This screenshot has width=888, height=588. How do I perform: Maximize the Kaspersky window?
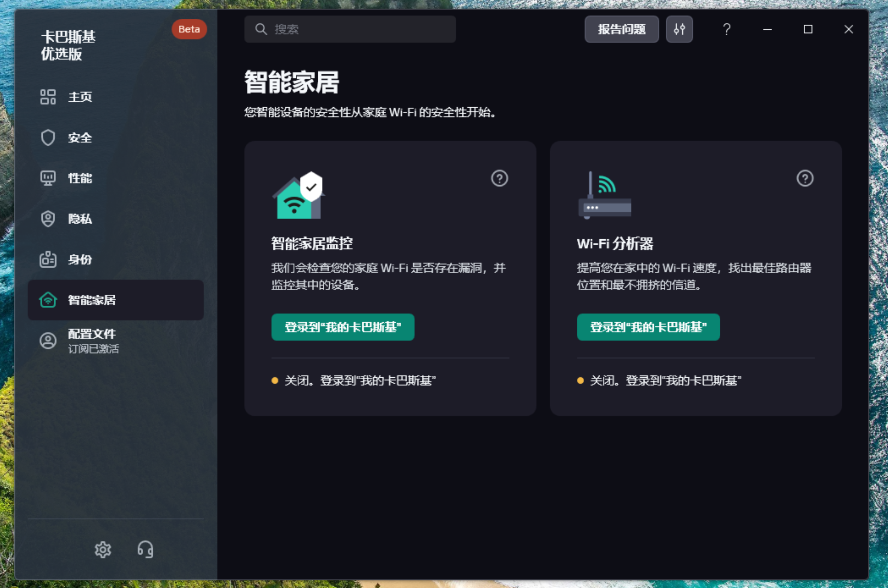pyautogui.click(x=808, y=29)
